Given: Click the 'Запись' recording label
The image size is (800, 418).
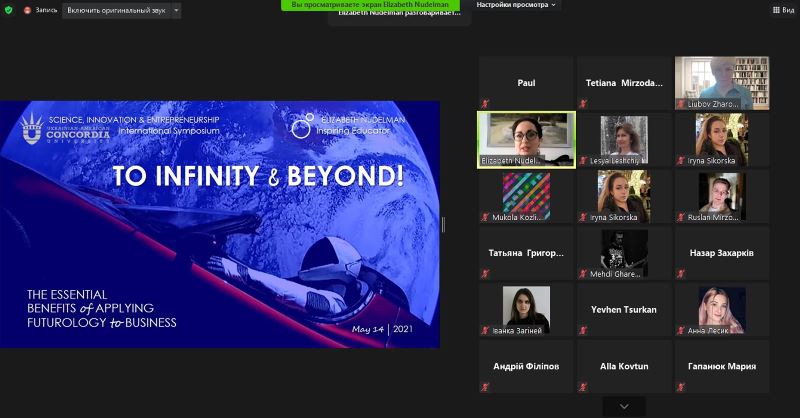Looking at the screenshot, I should pyautogui.click(x=46, y=10).
